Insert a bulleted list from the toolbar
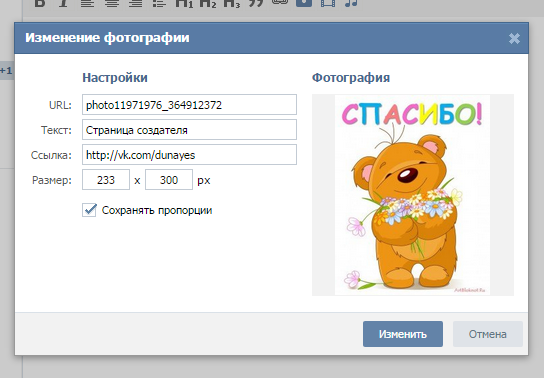The width and height of the screenshot is (544, 378). (160, 3)
